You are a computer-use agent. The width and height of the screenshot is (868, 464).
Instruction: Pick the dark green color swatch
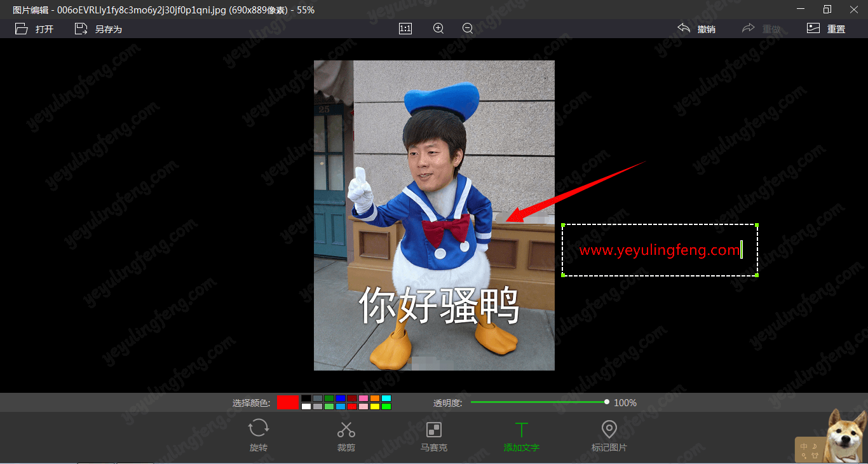329,398
